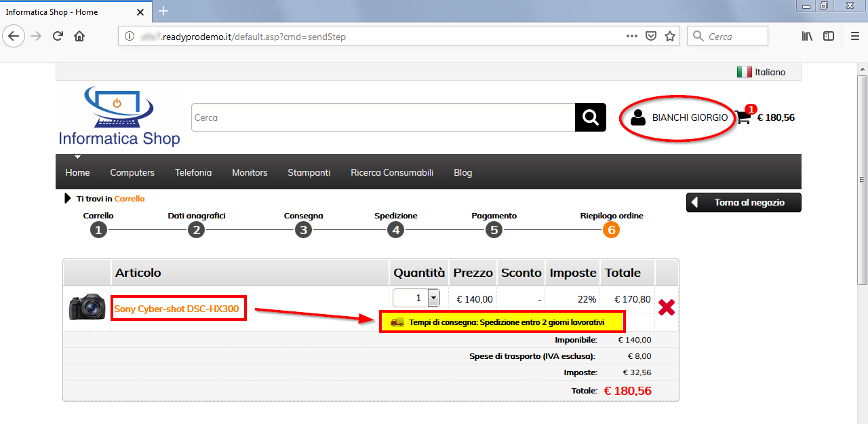868x424 pixels.
Task: Open the Telefonia menu item
Action: pos(193,172)
